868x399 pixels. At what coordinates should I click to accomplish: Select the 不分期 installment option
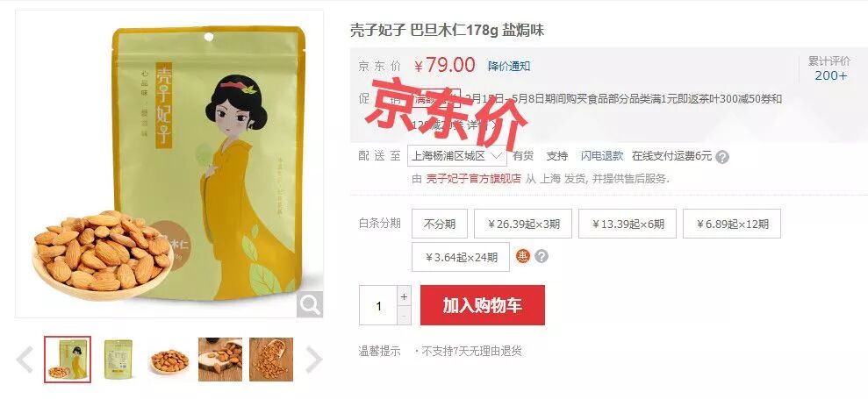point(440,224)
